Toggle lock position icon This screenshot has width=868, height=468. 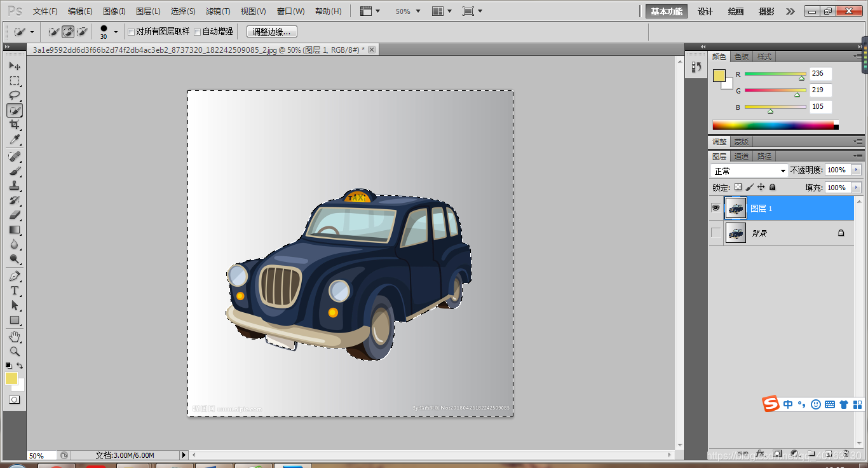[x=761, y=188]
